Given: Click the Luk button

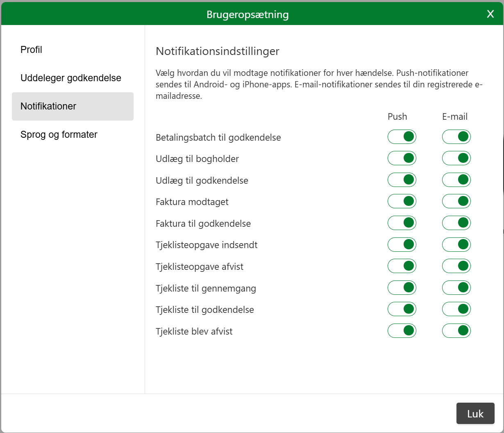Looking at the screenshot, I should pos(475,413).
